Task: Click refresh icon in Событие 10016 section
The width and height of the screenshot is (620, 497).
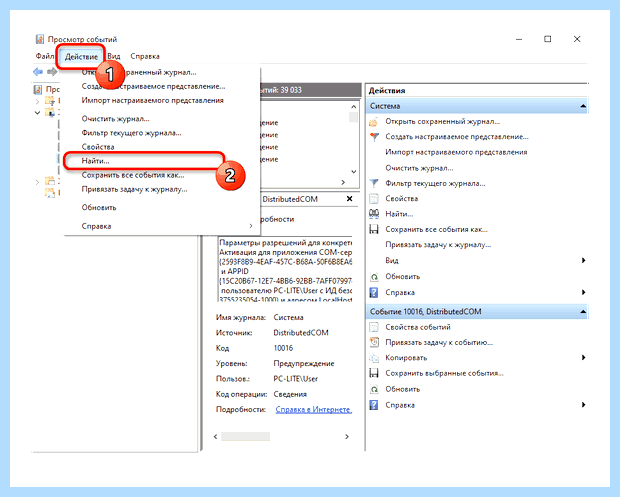Action: pos(374,389)
